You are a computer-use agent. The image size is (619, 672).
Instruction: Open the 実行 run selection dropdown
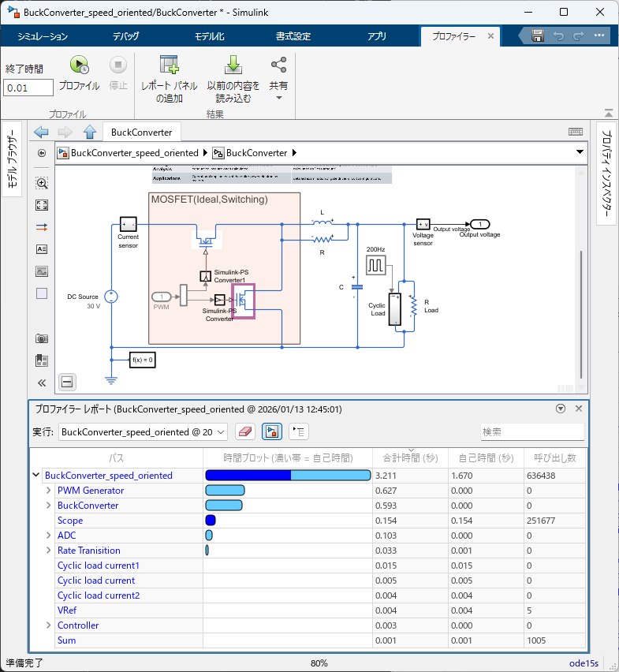pyautogui.click(x=144, y=431)
